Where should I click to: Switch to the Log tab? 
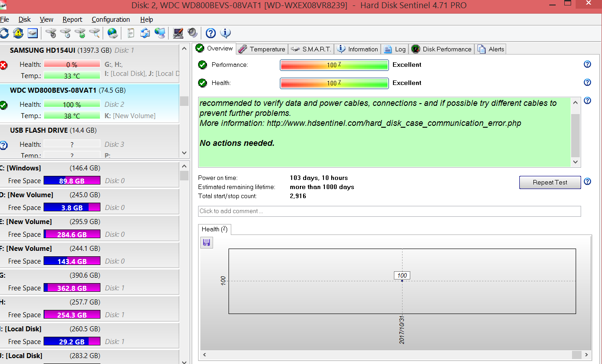pyautogui.click(x=395, y=49)
